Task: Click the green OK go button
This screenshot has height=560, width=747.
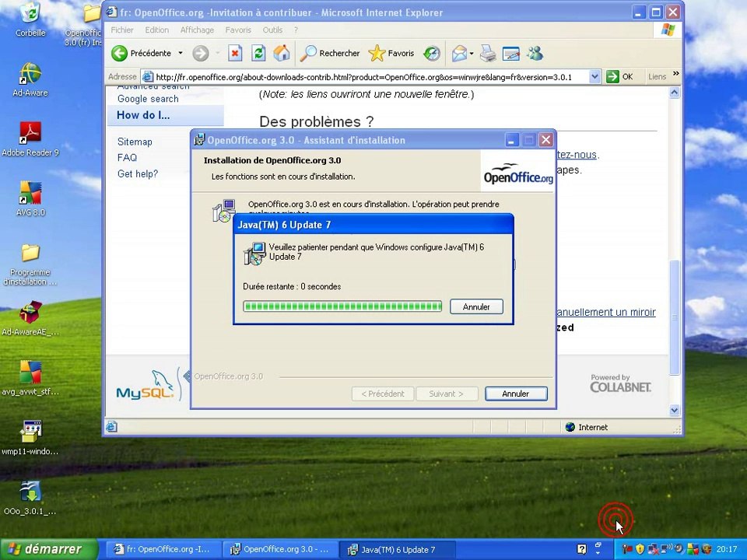Action: point(620,77)
